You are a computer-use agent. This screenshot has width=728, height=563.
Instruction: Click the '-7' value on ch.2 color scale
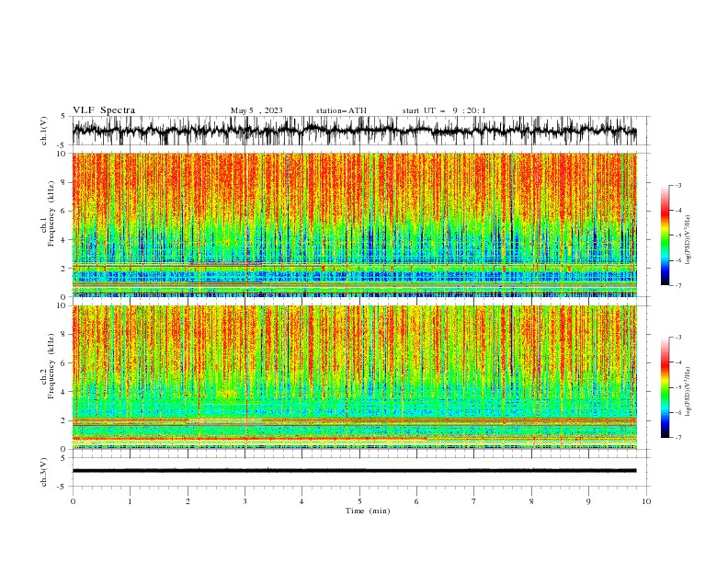click(x=677, y=437)
